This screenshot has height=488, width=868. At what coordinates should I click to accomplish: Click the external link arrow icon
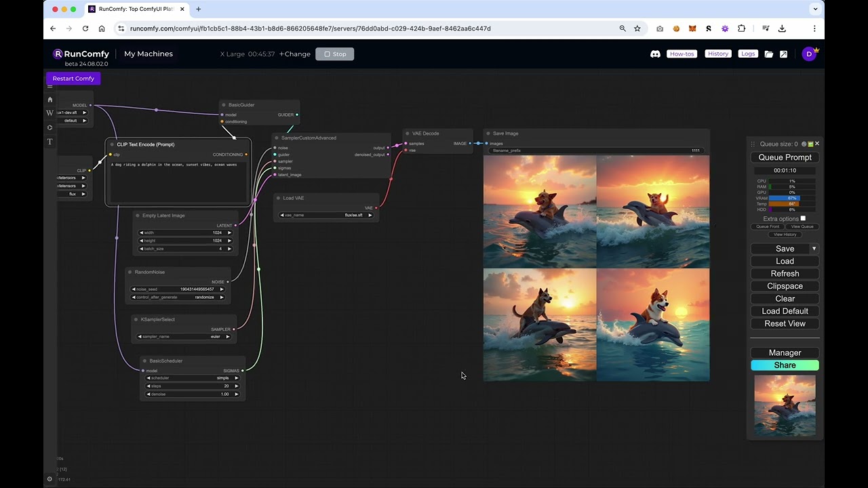coord(783,54)
